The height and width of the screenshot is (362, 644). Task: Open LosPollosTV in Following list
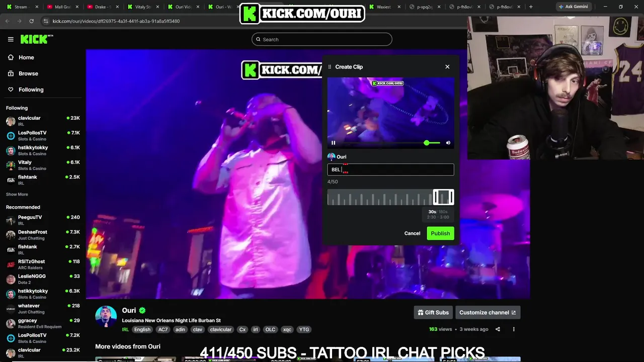[43, 135]
